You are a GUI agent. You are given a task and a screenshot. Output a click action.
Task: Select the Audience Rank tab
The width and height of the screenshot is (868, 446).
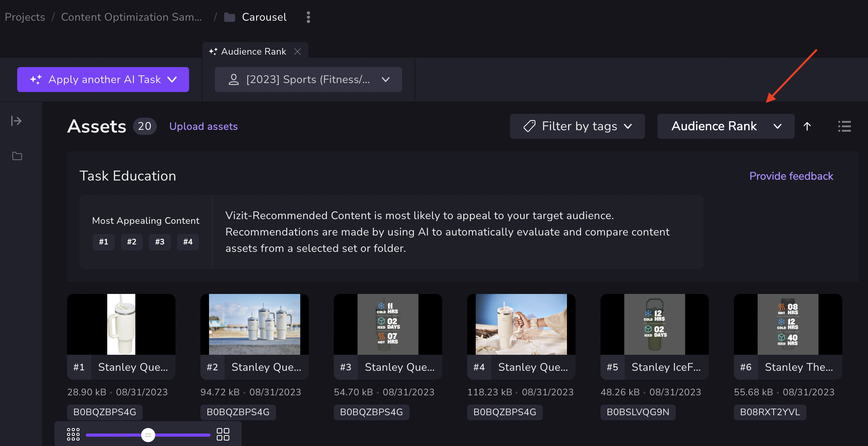tap(253, 51)
